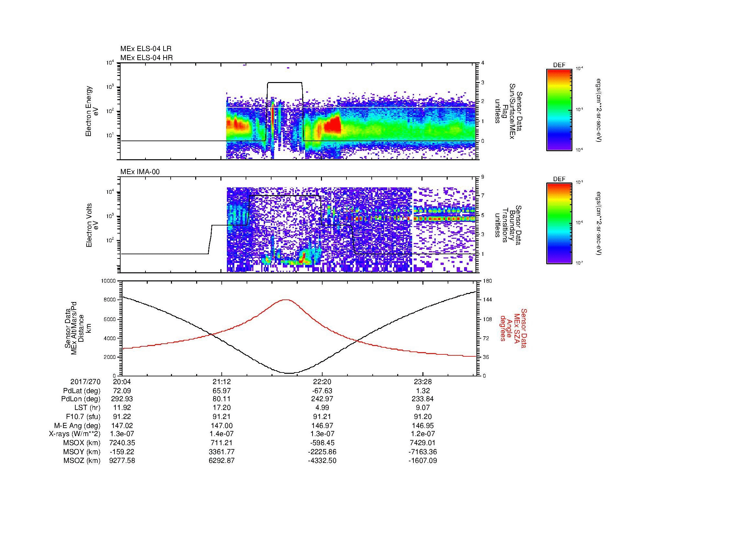Click the MSOY value -7163.36
The height and width of the screenshot is (534, 756).
pyautogui.click(x=422, y=452)
